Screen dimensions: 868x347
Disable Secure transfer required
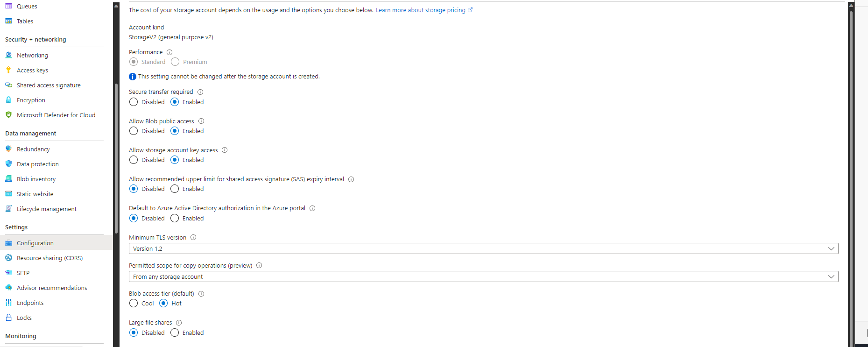[x=134, y=102]
